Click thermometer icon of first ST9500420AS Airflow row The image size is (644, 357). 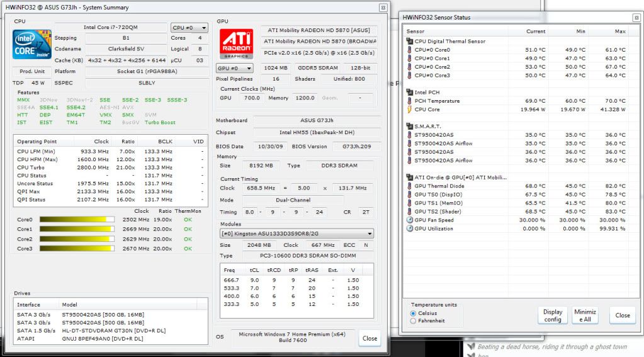pyautogui.click(x=409, y=144)
